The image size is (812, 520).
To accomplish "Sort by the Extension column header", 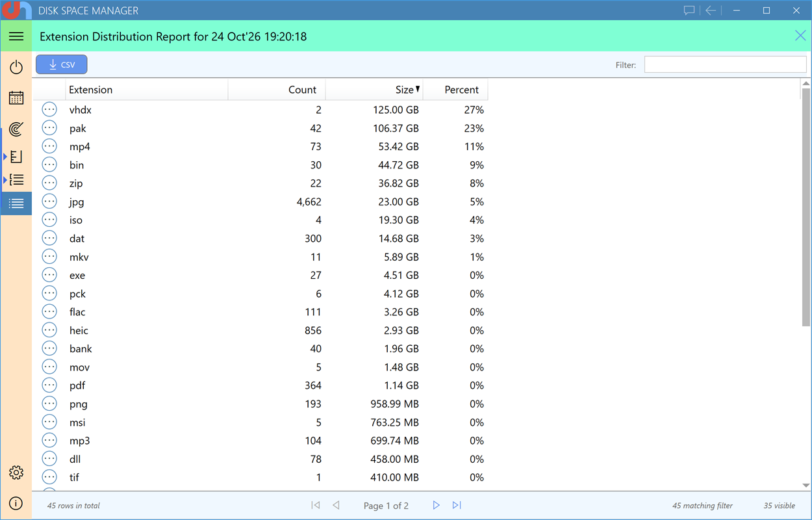I will (x=147, y=90).
